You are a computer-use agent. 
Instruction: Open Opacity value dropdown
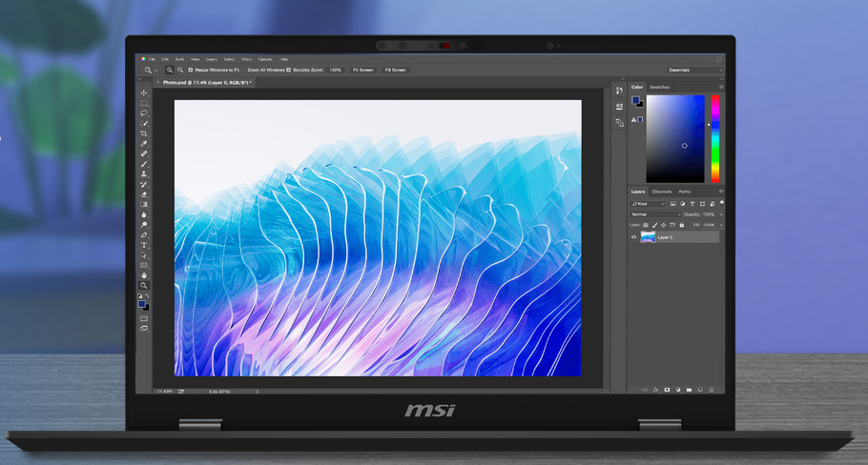pyautogui.click(x=721, y=214)
